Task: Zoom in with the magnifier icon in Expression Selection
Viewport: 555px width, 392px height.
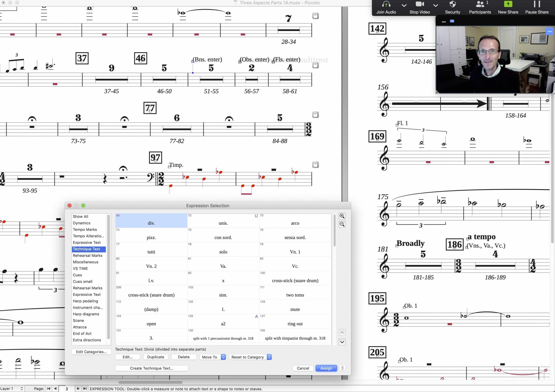Action: 342,216
